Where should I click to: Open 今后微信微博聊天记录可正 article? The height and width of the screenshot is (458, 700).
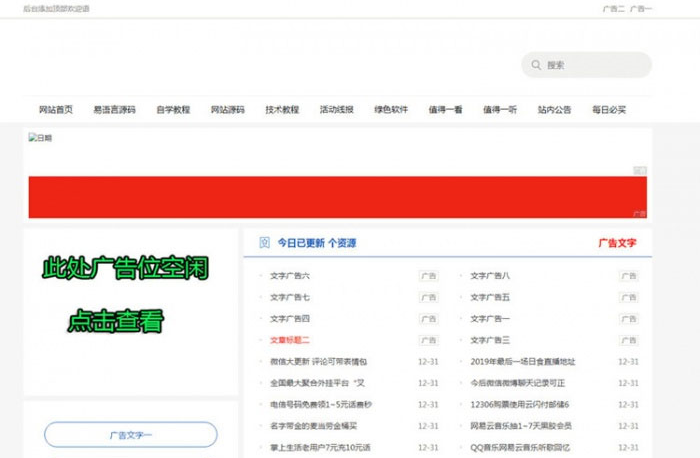(517, 383)
